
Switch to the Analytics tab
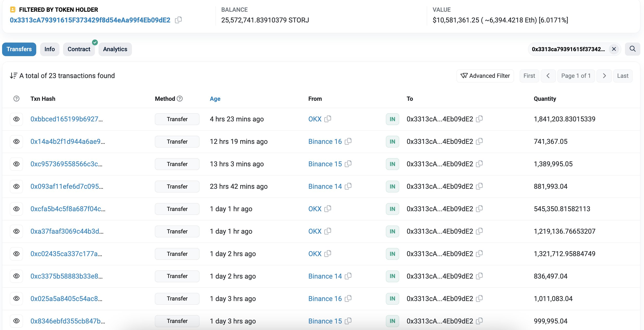click(x=115, y=49)
